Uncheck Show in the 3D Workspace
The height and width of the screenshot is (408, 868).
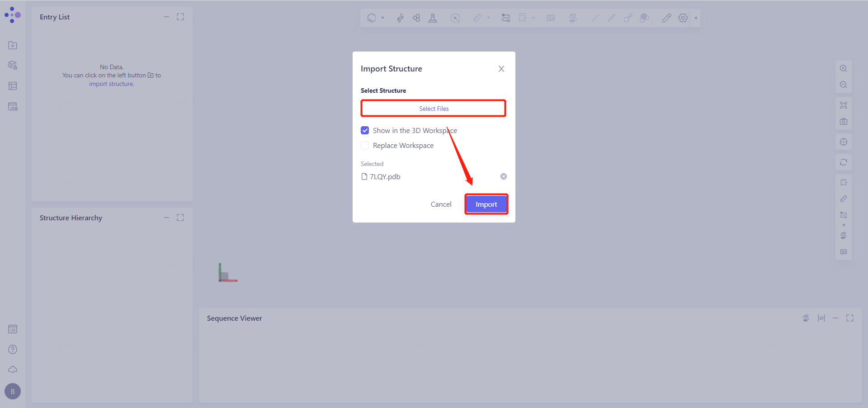coord(365,130)
